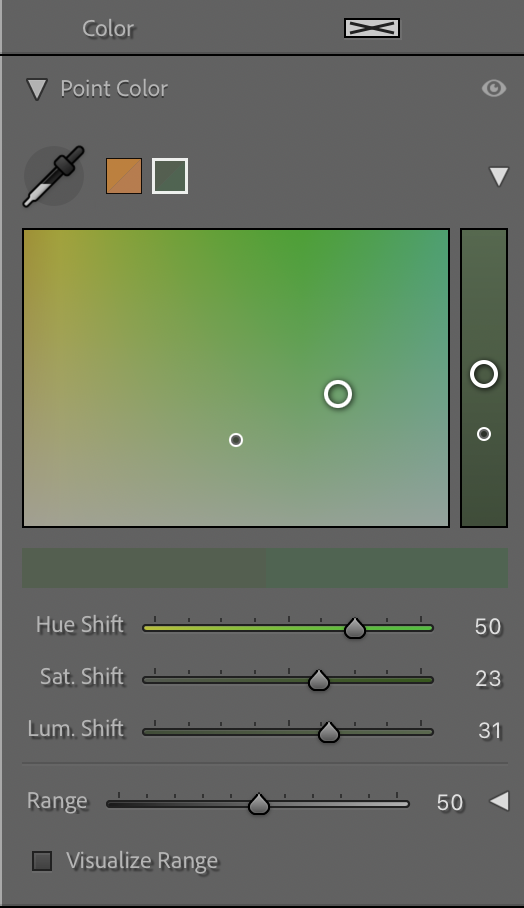Click the Lum. Shift slider handle

329,732
